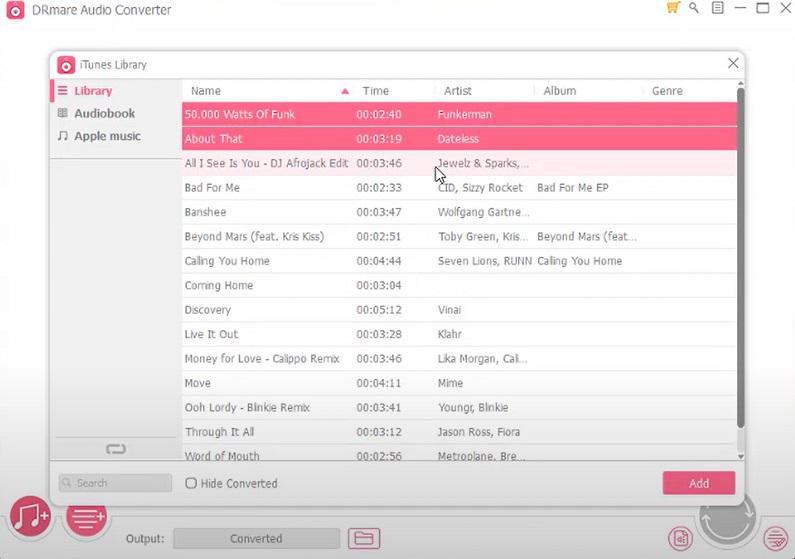Open the converted history list icon
This screenshot has width=795, height=559.
[776, 538]
